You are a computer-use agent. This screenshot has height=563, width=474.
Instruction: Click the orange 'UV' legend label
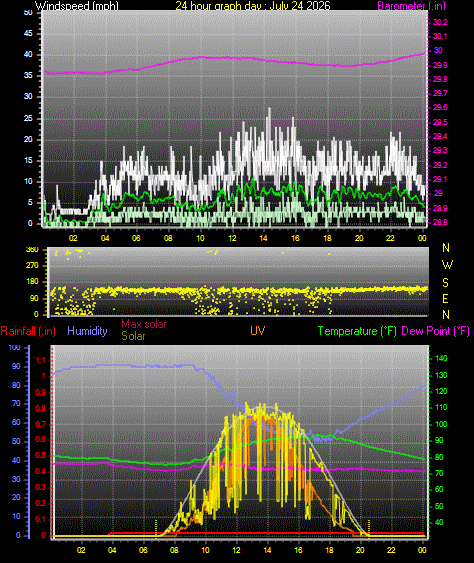(x=257, y=331)
